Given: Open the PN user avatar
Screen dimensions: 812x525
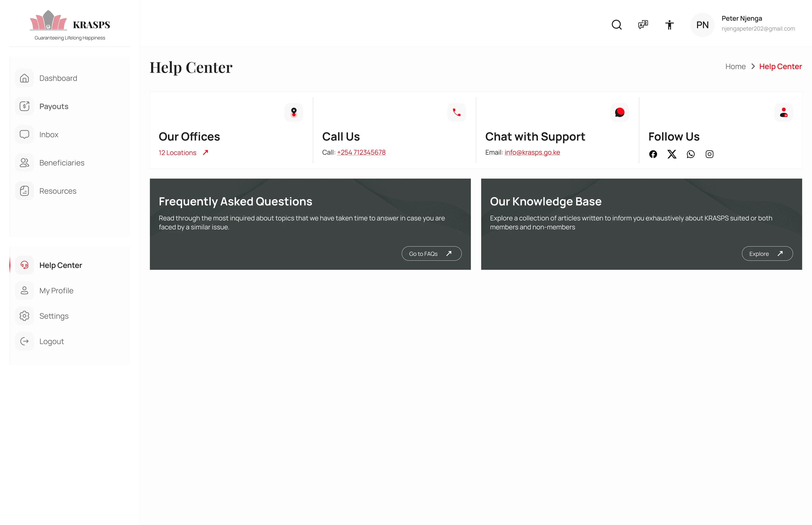Looking at the screenshot, I should (x=702, y=25).
